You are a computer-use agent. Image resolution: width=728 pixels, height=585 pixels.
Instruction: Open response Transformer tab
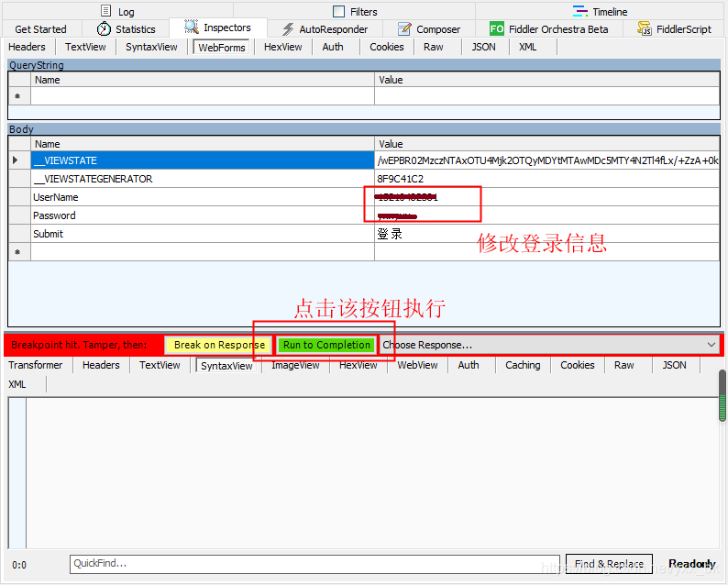(x=35, y=365)
